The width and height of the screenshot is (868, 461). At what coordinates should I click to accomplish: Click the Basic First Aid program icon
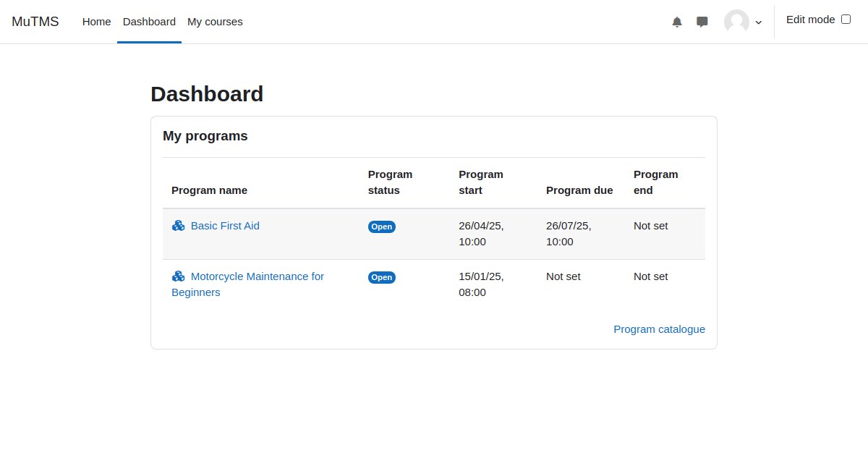179,226
